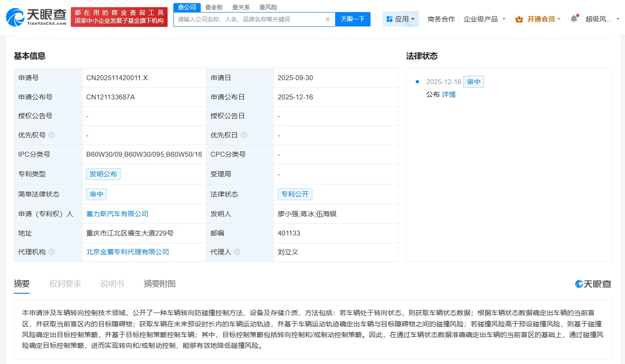Clear the search box with X icon

[x=328, y=19]
